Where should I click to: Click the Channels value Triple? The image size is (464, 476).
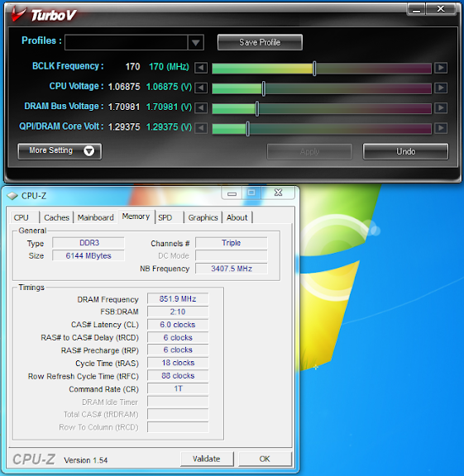232,243
